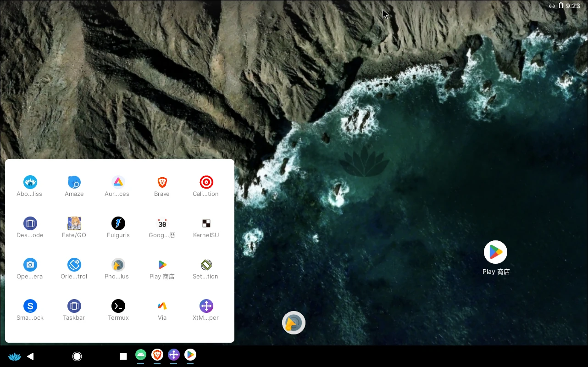Open the Smart Dock app
The width and height of the screenshot is (588, 367).
tap(30, 306)
